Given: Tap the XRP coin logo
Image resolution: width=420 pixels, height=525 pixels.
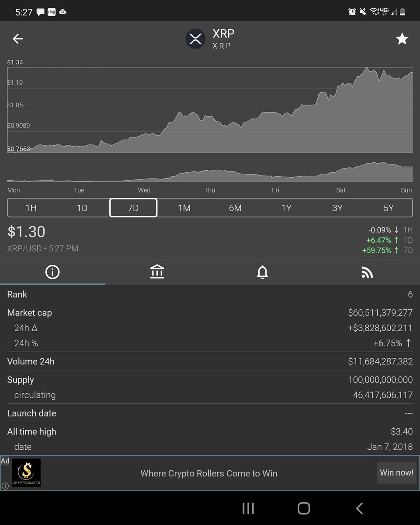Looking at the screenshot, I should pyautogui.click(x=195, y=38).
